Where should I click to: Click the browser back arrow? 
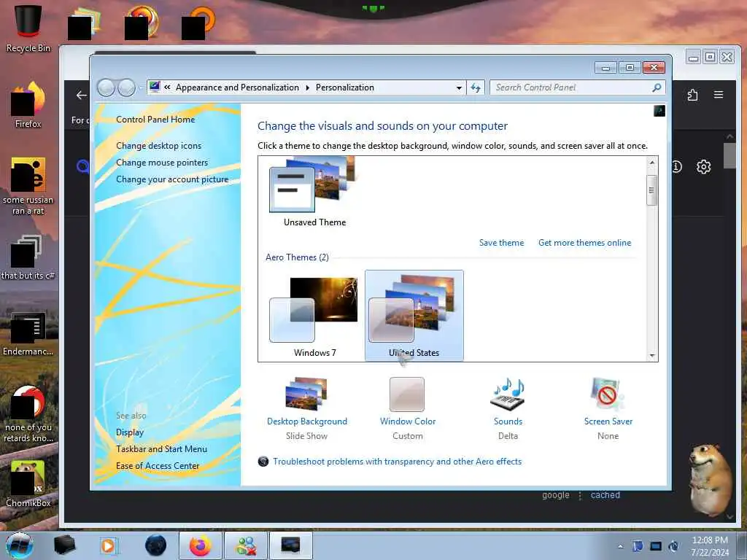pyautogui.click(x=82, y=96)
